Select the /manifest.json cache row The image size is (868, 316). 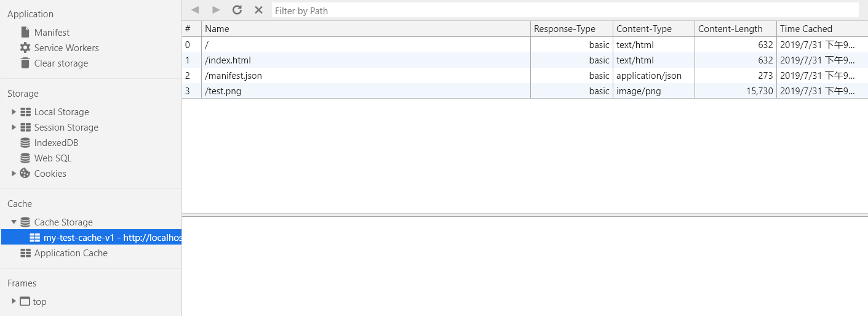[525, 75]
